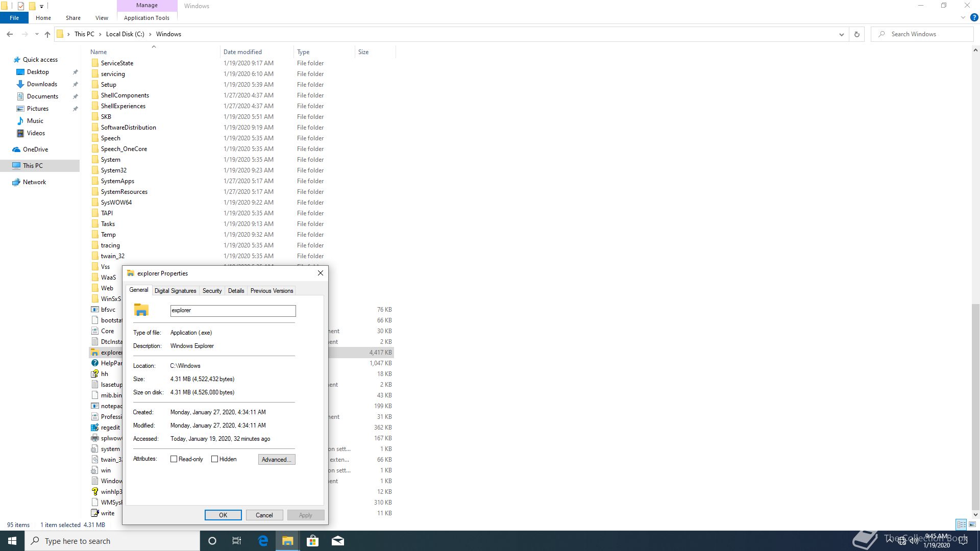Screen dimensions: 980x551
Task: Refresh the Windows folder view
Action: pyautogui.click(x=857, y=34)
